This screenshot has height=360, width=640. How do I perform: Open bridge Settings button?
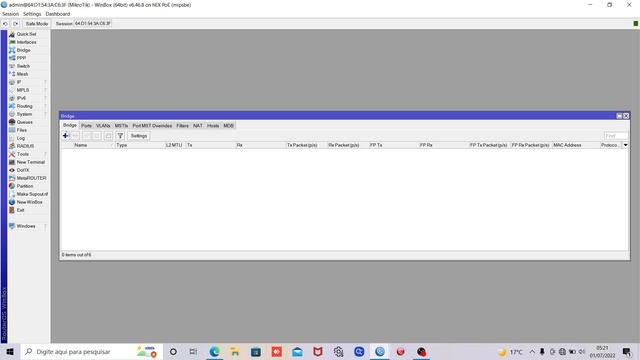(139, 136)
